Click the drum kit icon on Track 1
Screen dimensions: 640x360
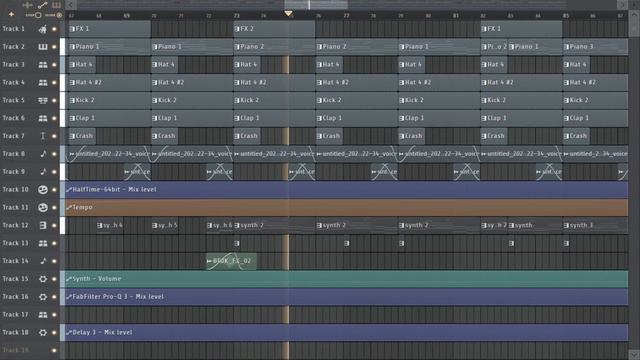pos(43,29)
